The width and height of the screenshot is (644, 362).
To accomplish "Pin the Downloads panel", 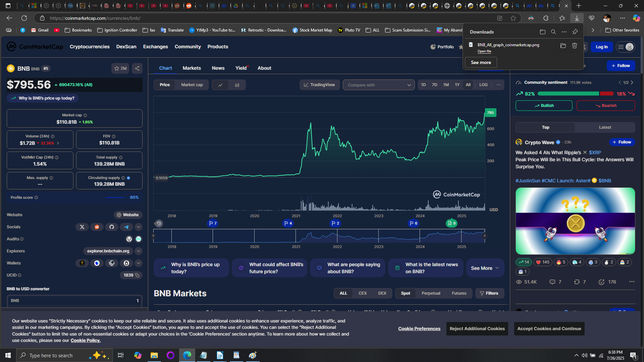I will point(575,32).
